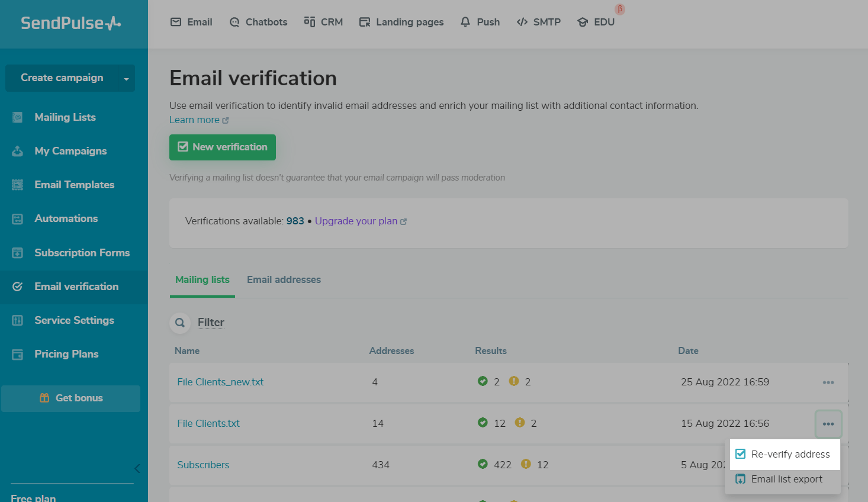Follow the Learn more link
Screen dimensions: 868x502
(x=199, y=120)
